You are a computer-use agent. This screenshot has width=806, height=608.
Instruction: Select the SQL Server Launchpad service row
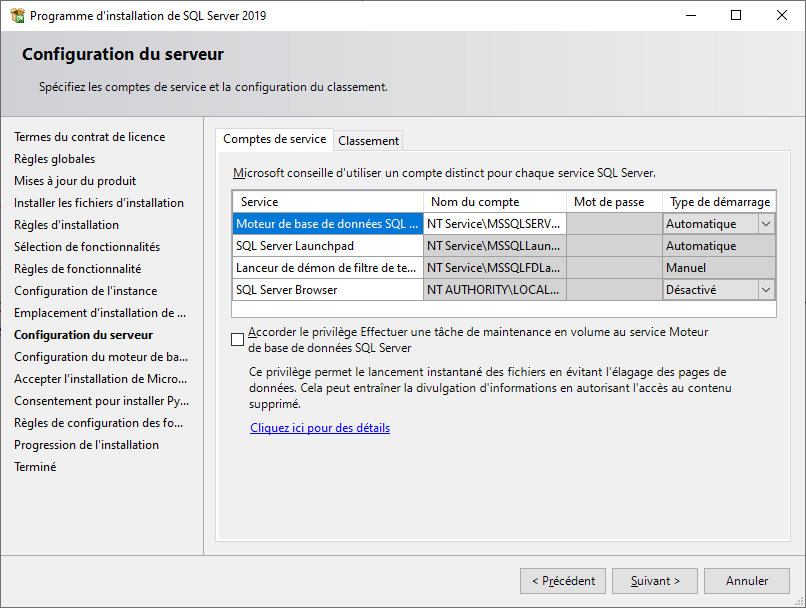point(327,246)
